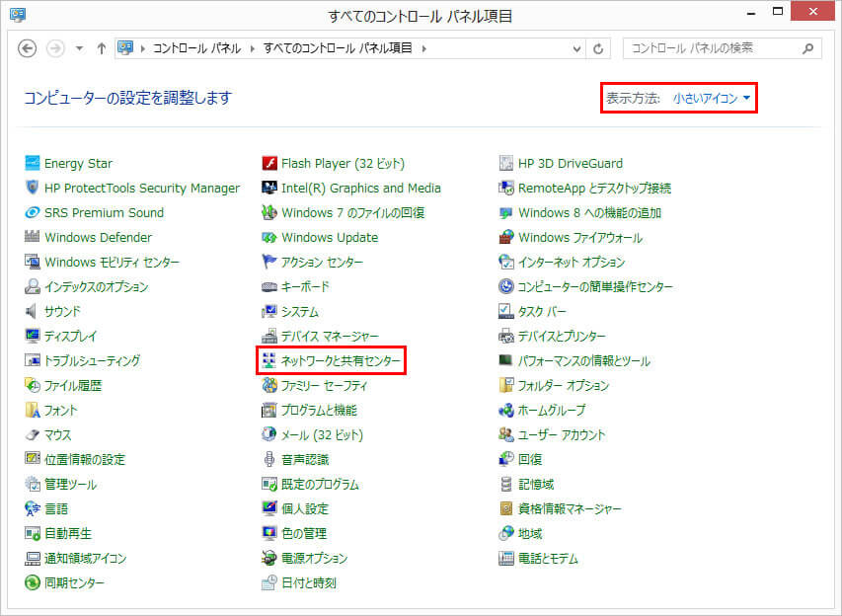Open 資格情報マネージャー link
Image resolution: width=842 pixels, height=616 pixels.
570,508
